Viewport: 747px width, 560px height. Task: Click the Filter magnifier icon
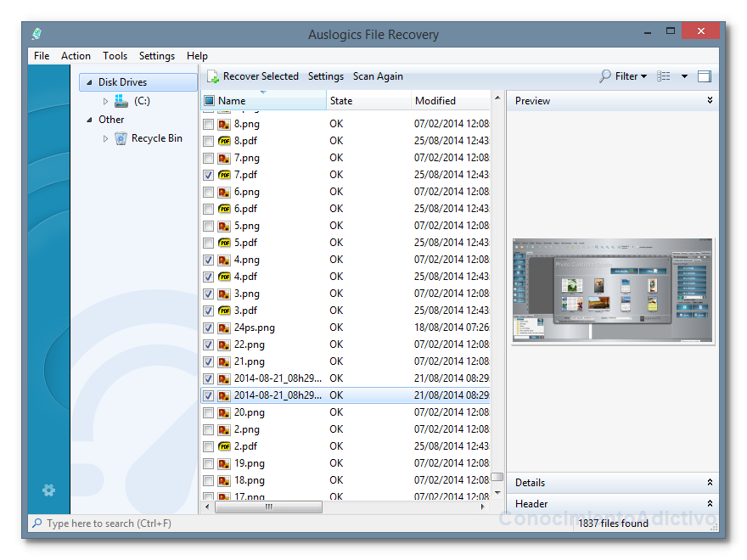[605, 76]
